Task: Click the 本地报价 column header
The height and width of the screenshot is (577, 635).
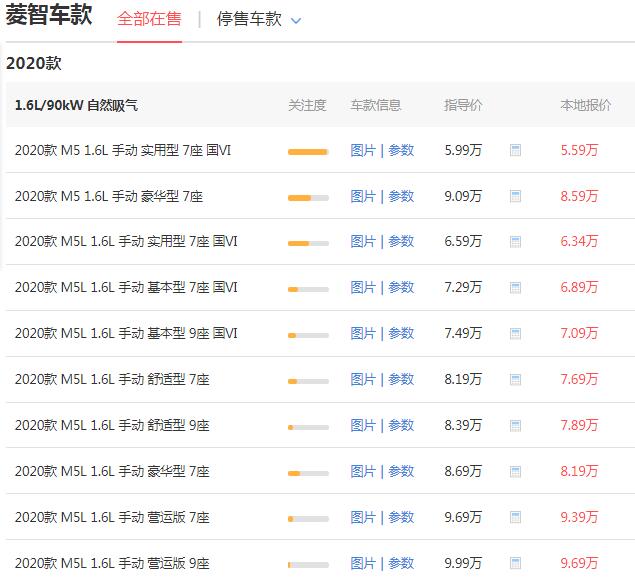Action: click(x=586, y=105)
